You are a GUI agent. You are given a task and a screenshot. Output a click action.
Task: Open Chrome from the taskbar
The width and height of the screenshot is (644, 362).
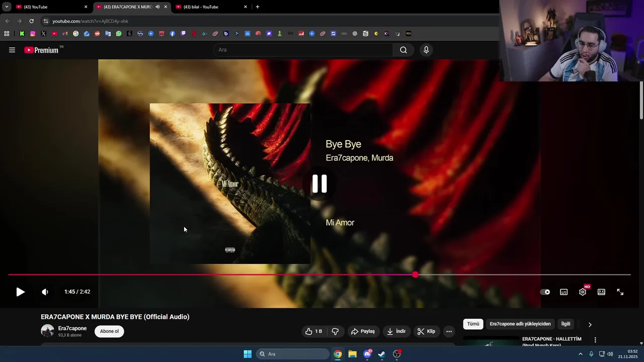[338, 354]
